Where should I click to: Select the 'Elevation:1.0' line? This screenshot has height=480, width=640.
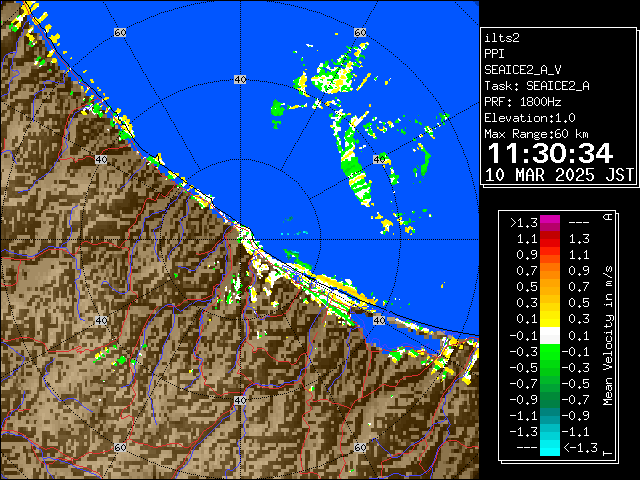[x=530, y=118]
